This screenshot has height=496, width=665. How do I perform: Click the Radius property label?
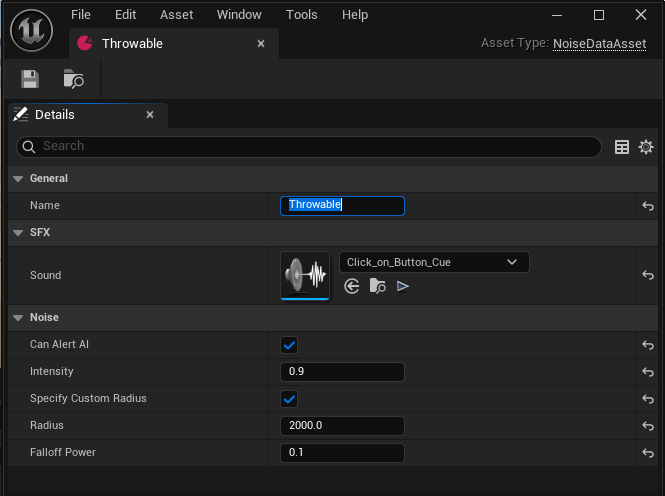pos(47,425)
